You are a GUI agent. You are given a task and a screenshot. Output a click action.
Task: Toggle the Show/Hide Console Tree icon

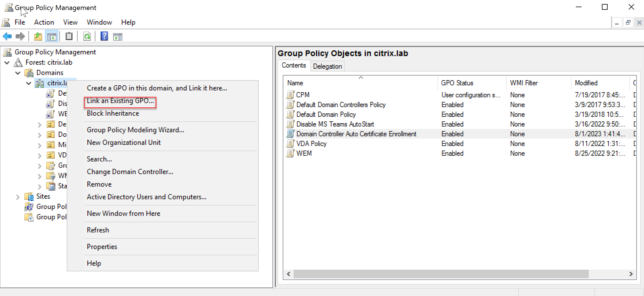coord(52,36)
